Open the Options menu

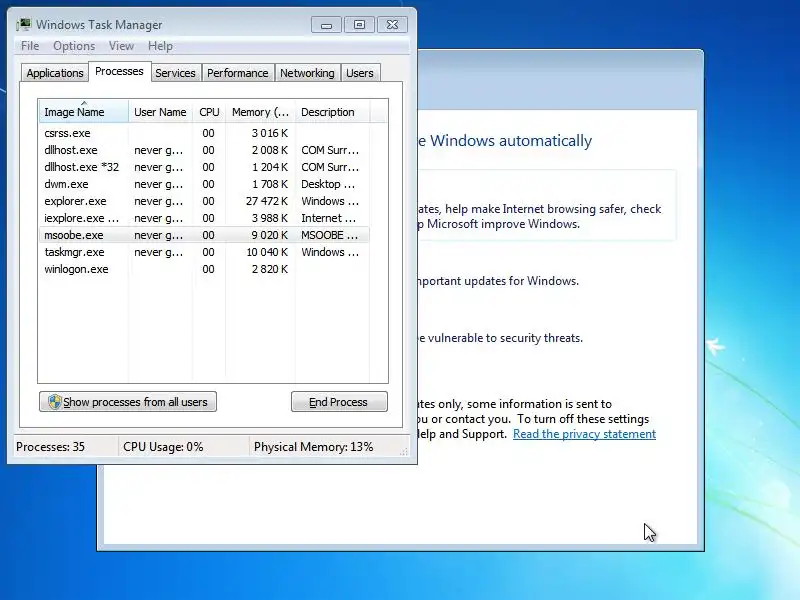pos(74,46)
